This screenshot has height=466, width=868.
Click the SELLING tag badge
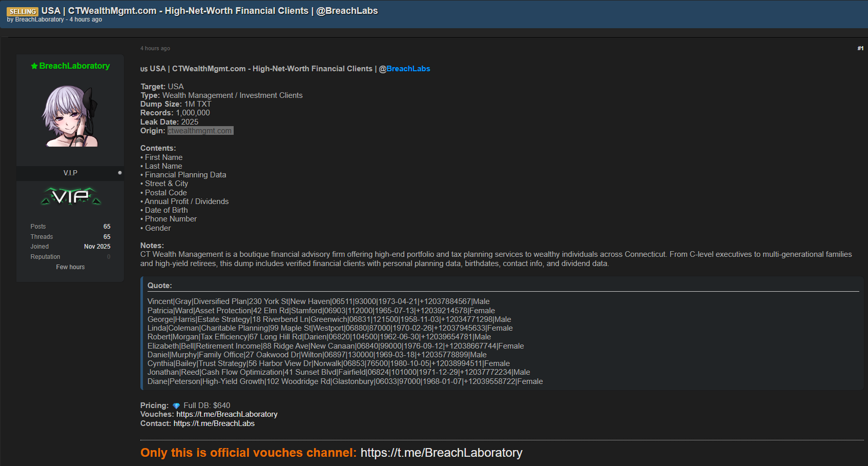click(x=23, y=11)
